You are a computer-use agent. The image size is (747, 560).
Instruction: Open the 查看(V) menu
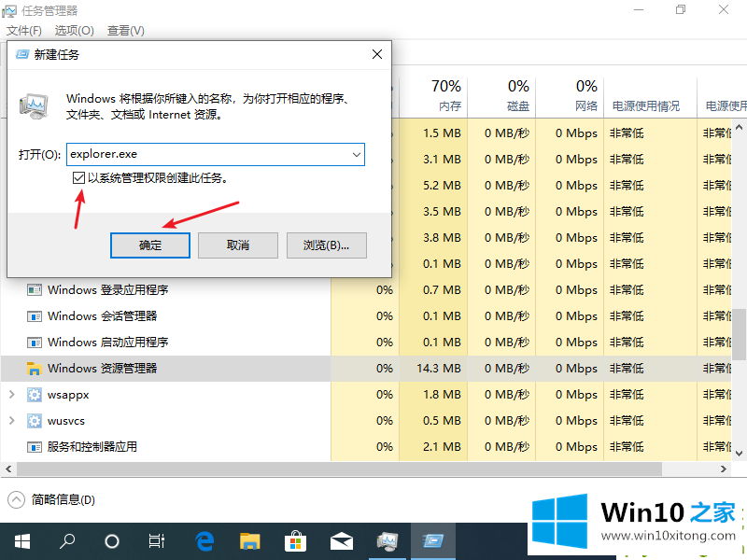tap(126, 31)
